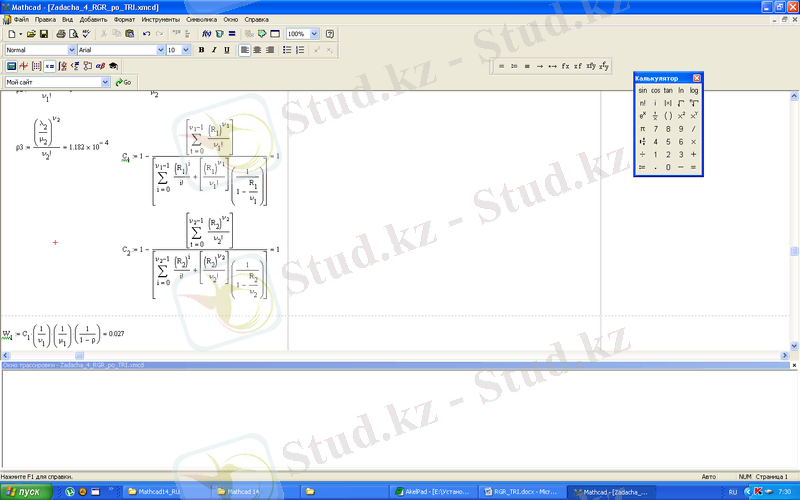Toggle align right
Screen dimensions: 800x500
(270, 50)
